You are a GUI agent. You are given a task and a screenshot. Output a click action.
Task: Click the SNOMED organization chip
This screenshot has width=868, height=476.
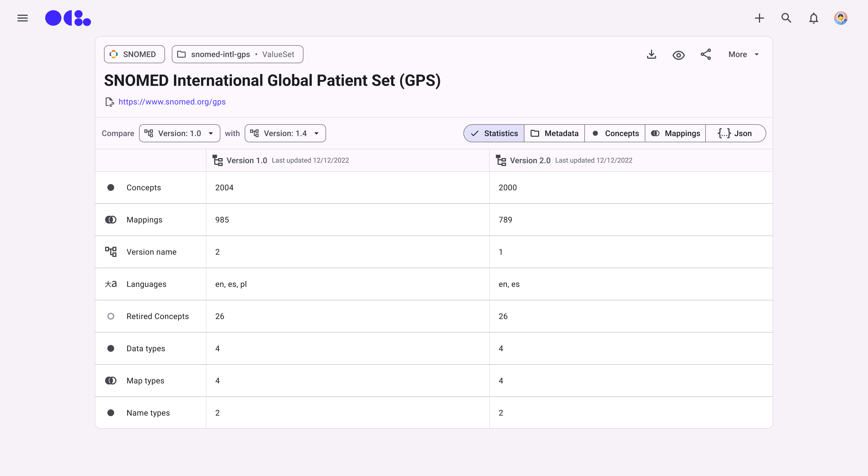[134, 54]
